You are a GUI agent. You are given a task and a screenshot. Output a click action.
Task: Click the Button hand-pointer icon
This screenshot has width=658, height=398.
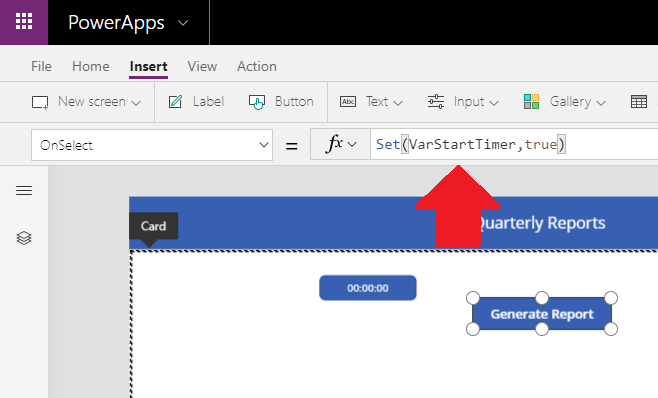click(257, 102)
